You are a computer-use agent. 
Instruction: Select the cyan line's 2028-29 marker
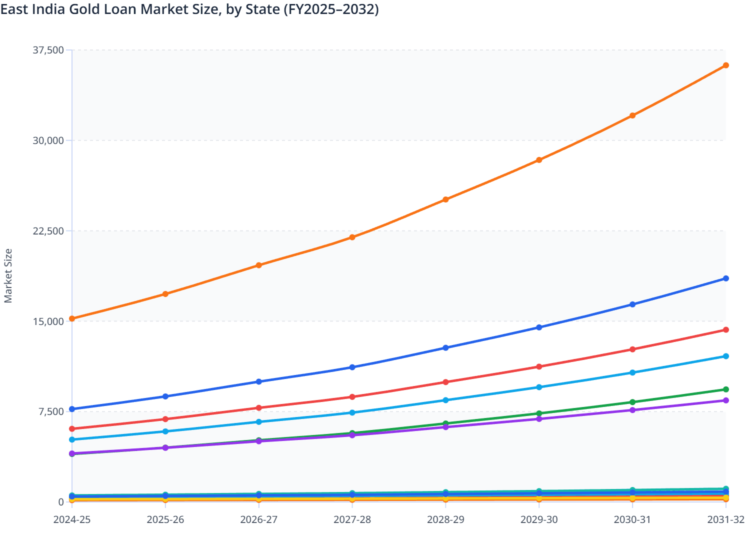(x=445, y=400)
